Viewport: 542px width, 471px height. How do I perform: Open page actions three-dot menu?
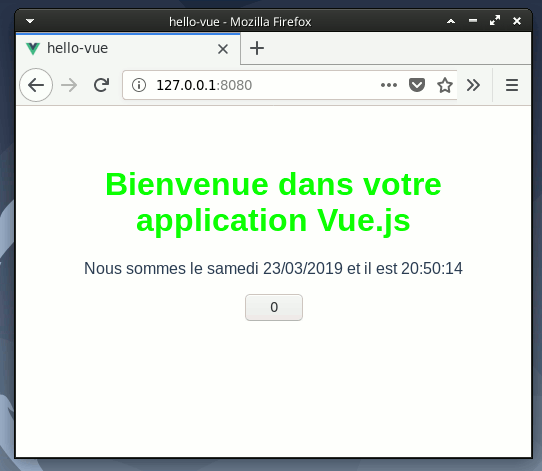coord(389,85)
